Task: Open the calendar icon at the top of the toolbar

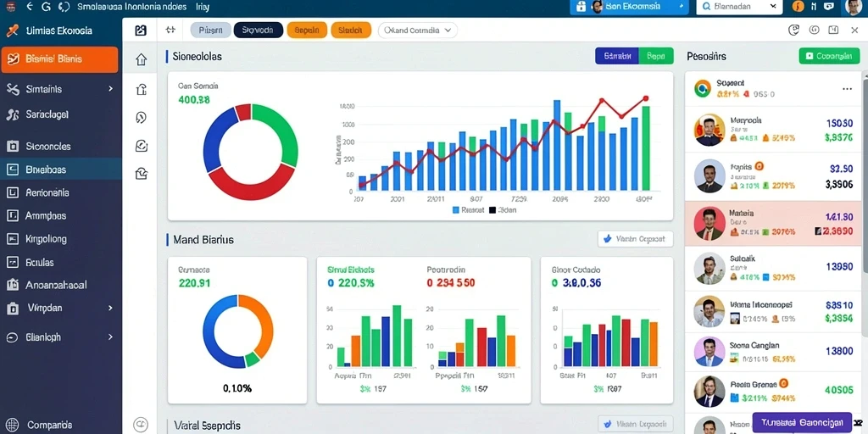Action: coord(141,31)
